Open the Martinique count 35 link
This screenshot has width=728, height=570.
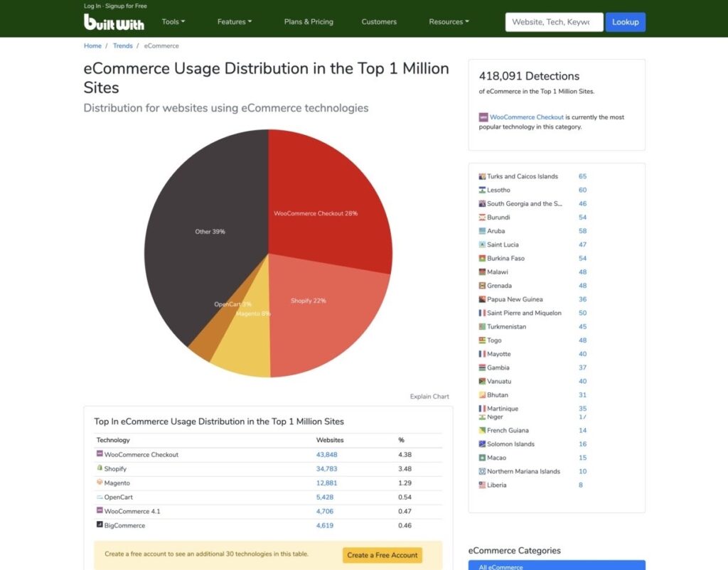[x=583, y=409]
